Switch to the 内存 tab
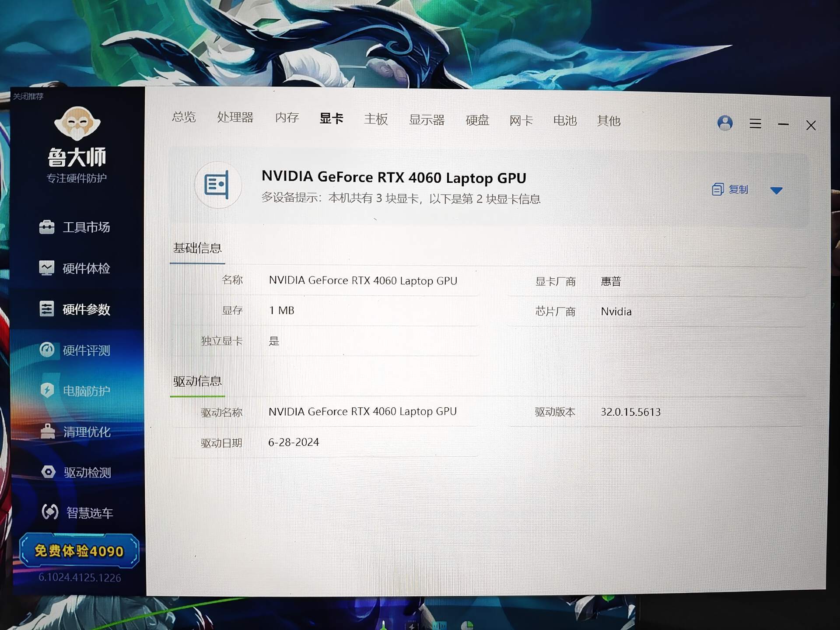This screenshot has height=630, width=840. [x=287, y=118]
